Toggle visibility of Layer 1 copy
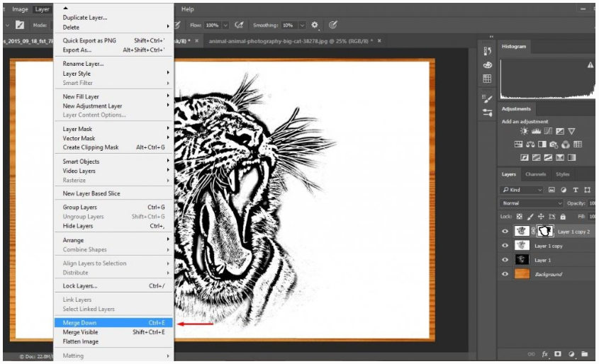 [x=505, y=246]
